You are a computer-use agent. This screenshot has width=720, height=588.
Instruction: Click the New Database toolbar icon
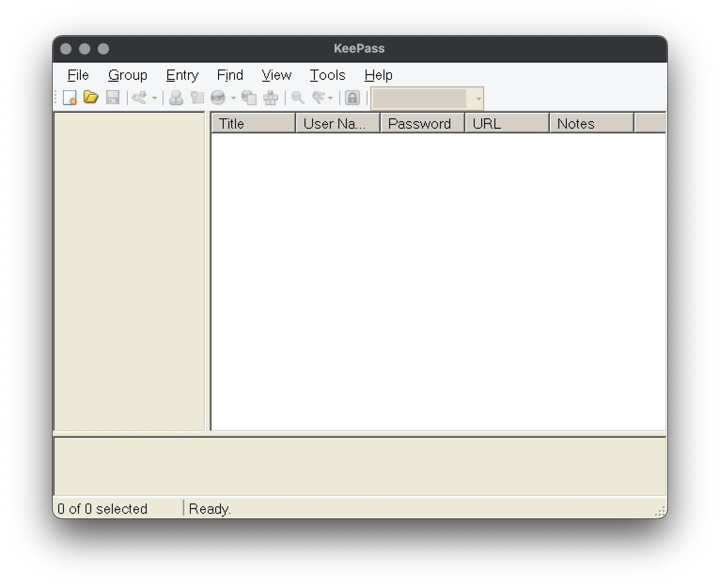point(70,98)
